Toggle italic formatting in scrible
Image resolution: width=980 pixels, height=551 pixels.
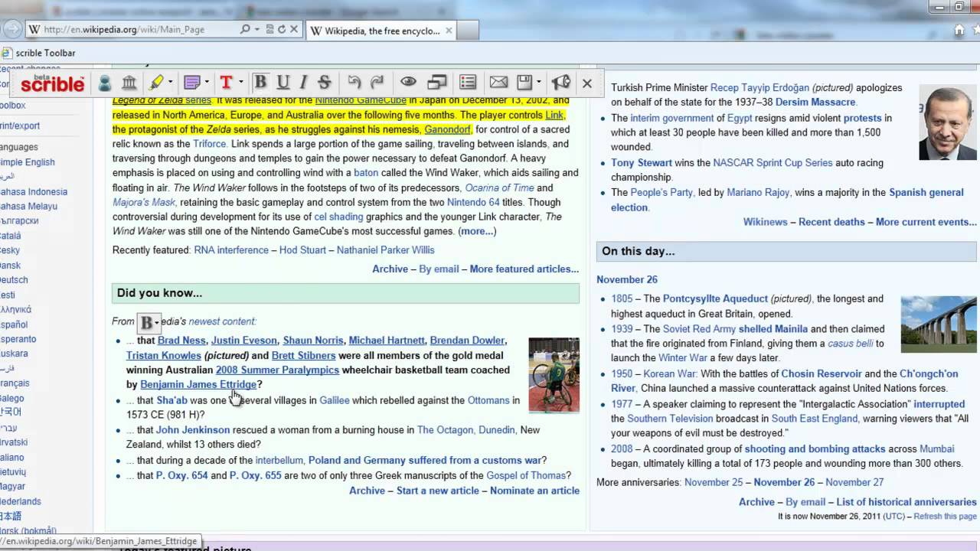303,83
